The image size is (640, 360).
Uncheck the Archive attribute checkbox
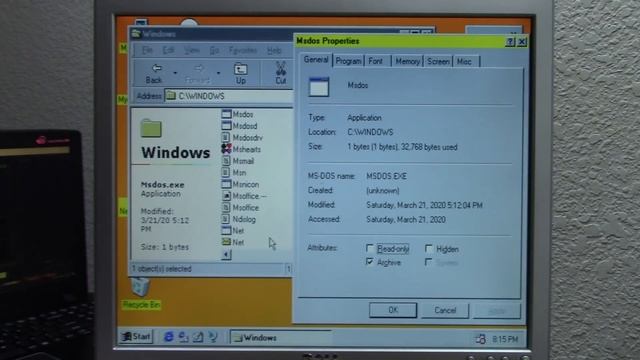tap(370, 262)
